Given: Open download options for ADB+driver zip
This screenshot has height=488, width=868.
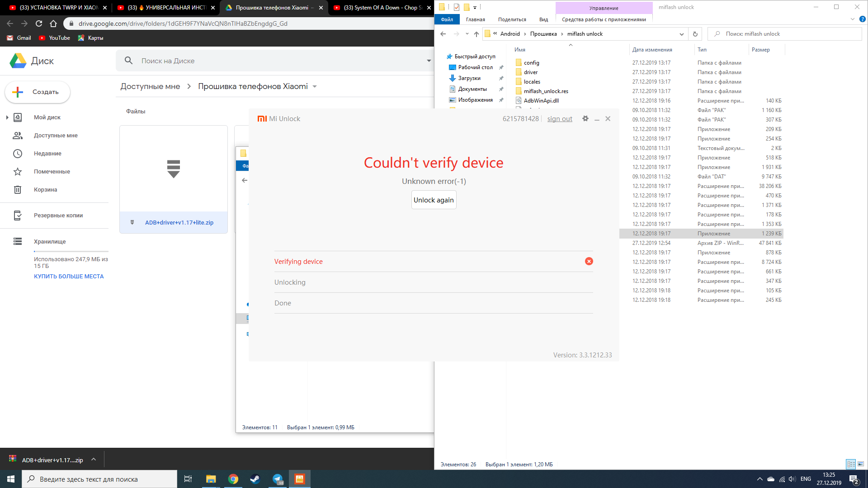Looking at the screenshot, I should click(94, 460).
